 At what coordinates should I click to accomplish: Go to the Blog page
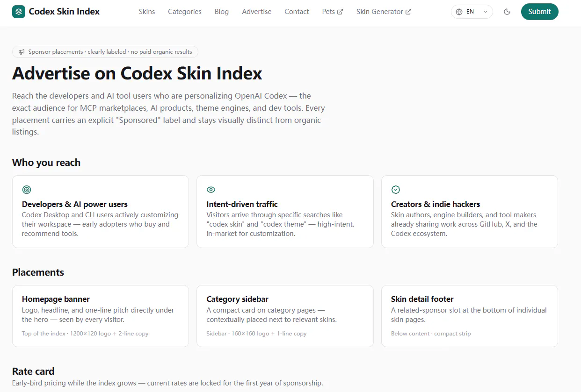[x=222, y=12]
